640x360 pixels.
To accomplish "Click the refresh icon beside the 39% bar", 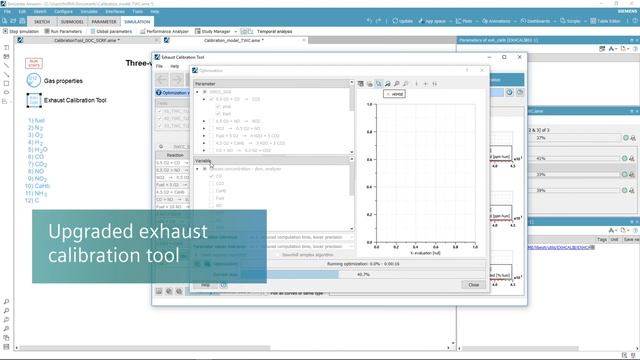I will click(x=624, y=190).
